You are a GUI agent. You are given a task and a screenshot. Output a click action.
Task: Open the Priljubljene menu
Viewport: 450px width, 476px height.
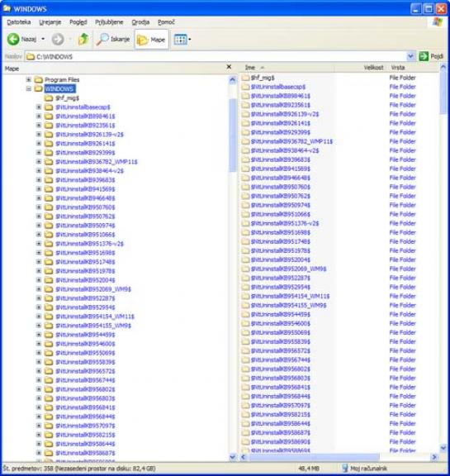pyautogui.click(x=109, y=22)
